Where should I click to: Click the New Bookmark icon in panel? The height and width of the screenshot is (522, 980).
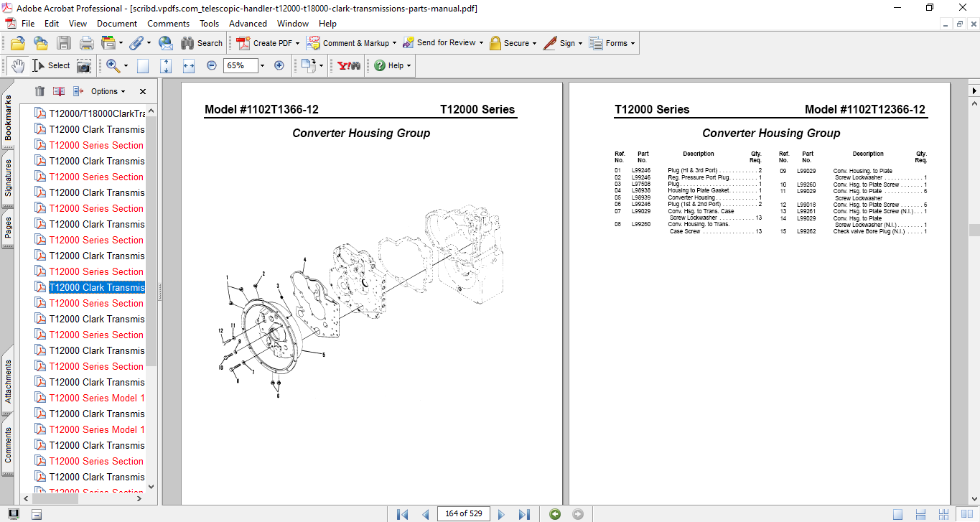[59, 91]
